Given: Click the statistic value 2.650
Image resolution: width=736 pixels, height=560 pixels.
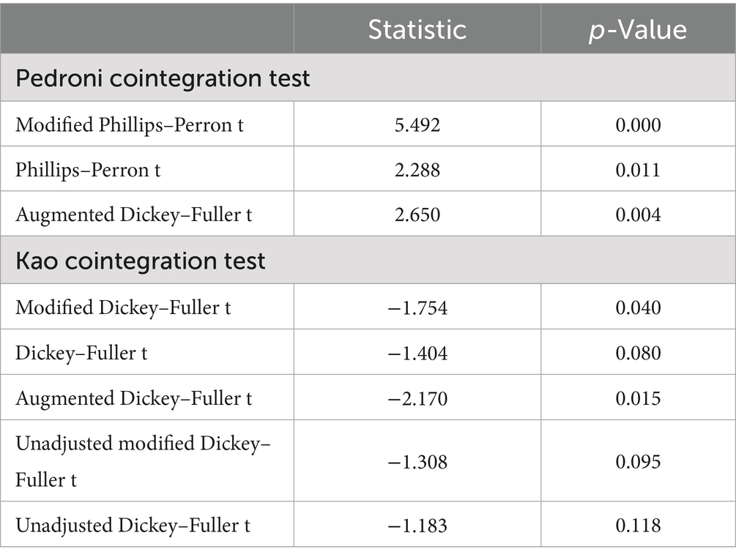Looking at the screenshot, I should coord(417,214).
